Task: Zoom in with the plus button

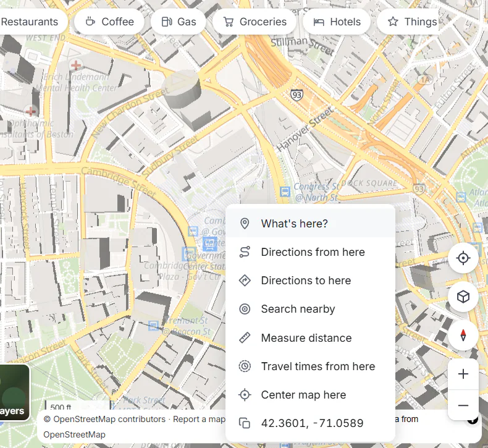Action: tap(463, 374)
